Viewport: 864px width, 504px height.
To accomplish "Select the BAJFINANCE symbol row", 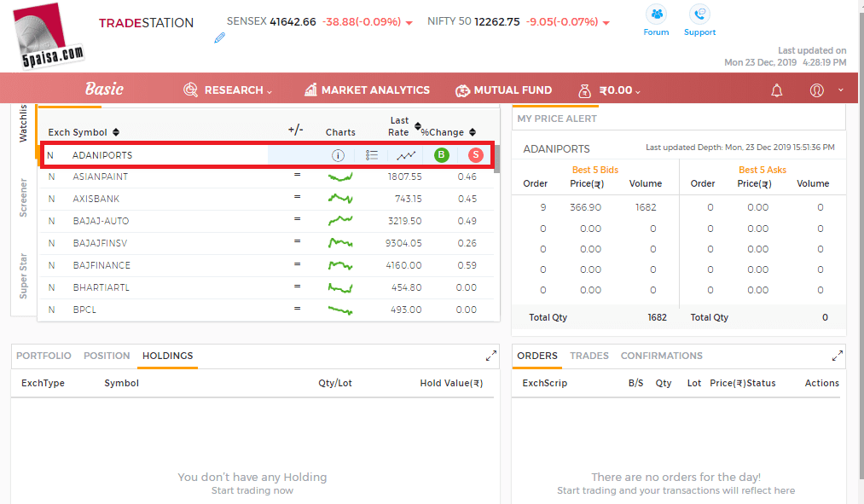I will coord(267,265).
